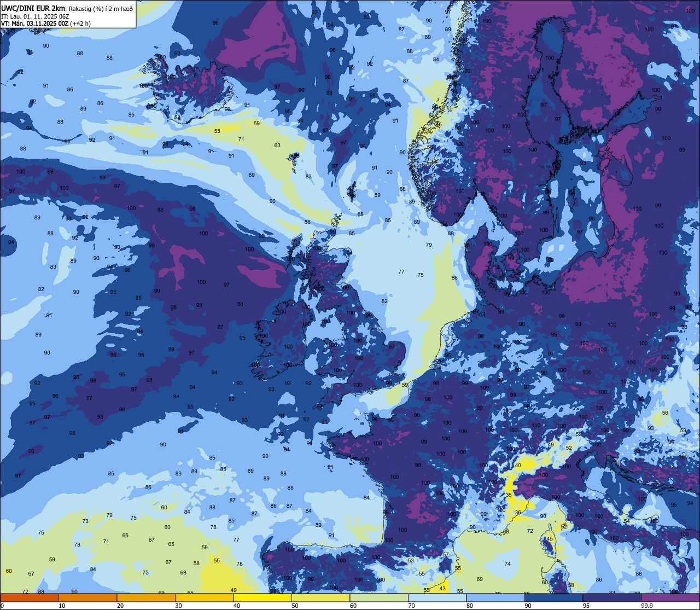Click the legend tick label '0'

pos(2,606)
